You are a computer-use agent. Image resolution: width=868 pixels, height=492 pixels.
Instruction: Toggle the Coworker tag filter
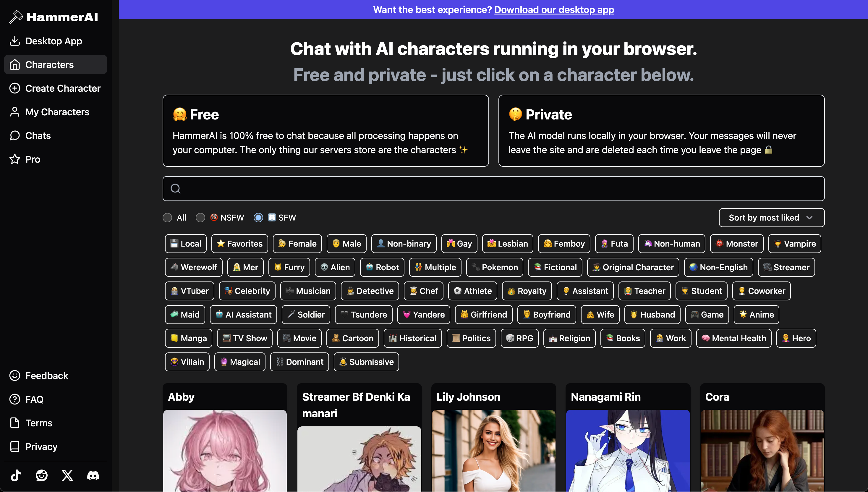click(762, 291)
